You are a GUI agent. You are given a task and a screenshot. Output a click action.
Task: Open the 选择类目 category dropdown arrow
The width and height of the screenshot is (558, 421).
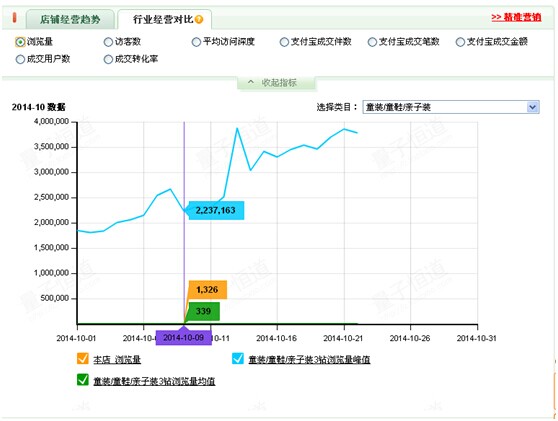[532, 107]
